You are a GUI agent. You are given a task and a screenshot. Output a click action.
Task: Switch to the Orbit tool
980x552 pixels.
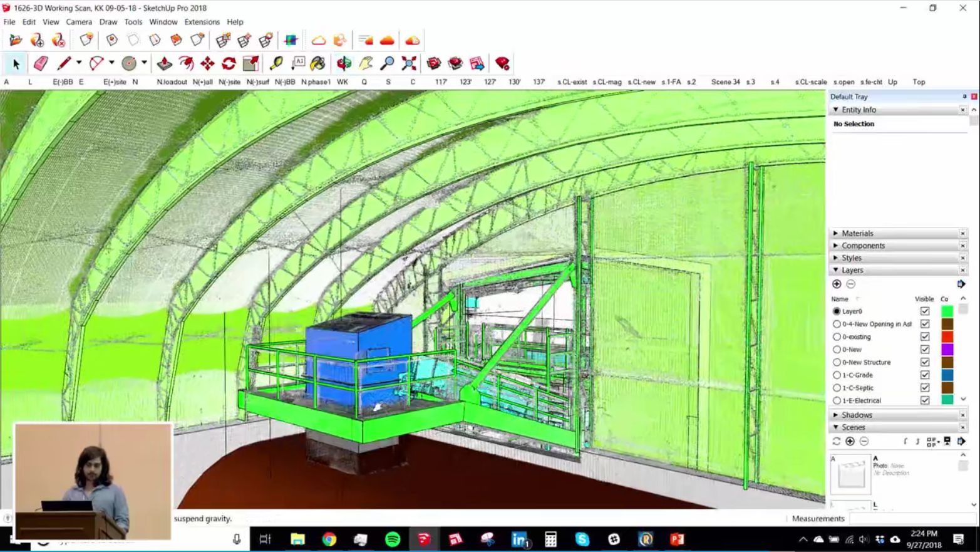344,63
